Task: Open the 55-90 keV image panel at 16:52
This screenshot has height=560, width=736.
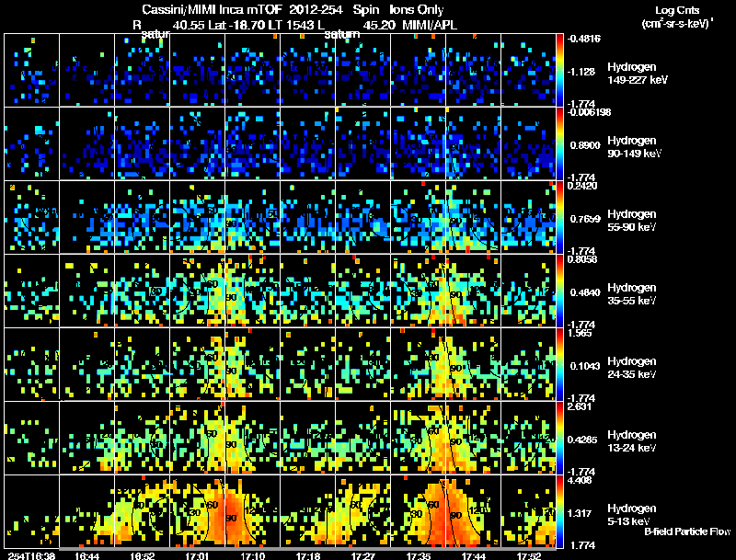Action: pos(143,217)
